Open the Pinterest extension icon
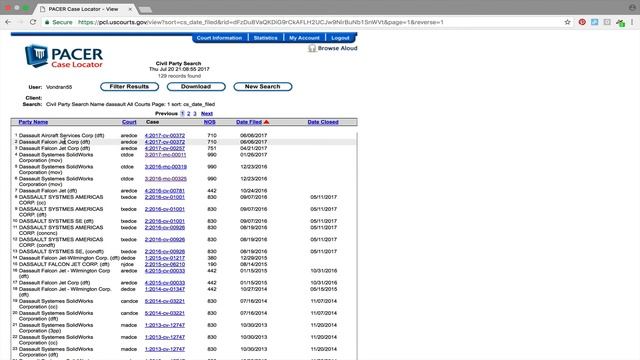The width and height of the screenshot is (640, 360). (x=582, y=22)
